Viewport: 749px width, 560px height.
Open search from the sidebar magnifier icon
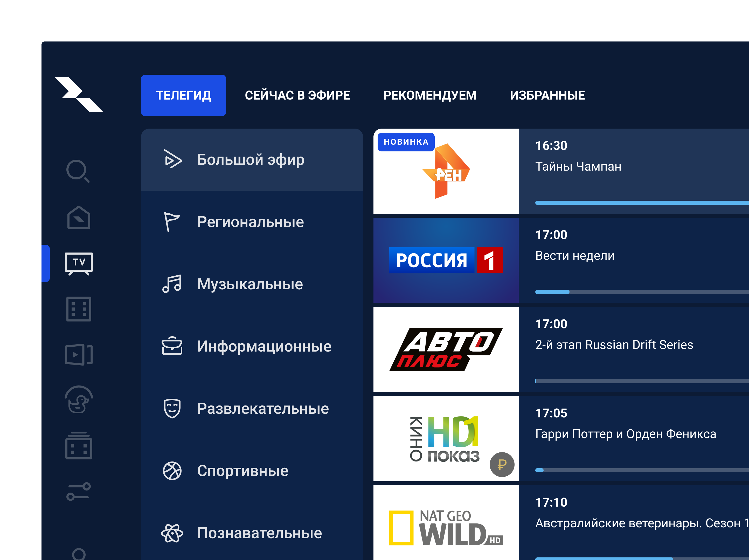[78, 171]
